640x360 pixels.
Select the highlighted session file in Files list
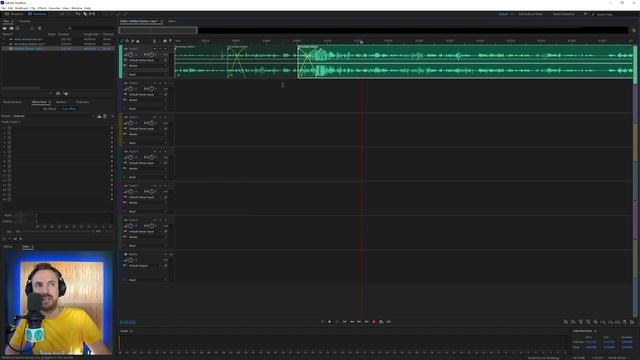click(58, 49)
